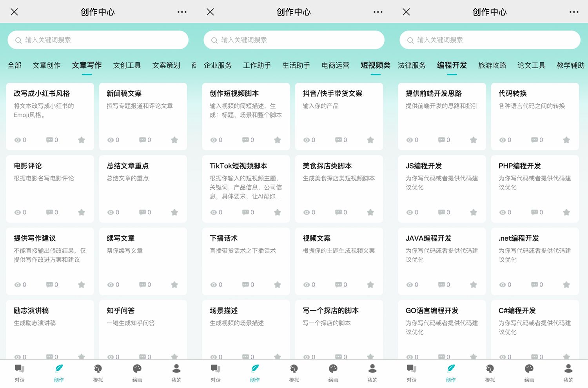Viewport: 588px width, 388px height.
Task: Click comment icon on JS编程开发 card
Action: click(x=441, y=212)
